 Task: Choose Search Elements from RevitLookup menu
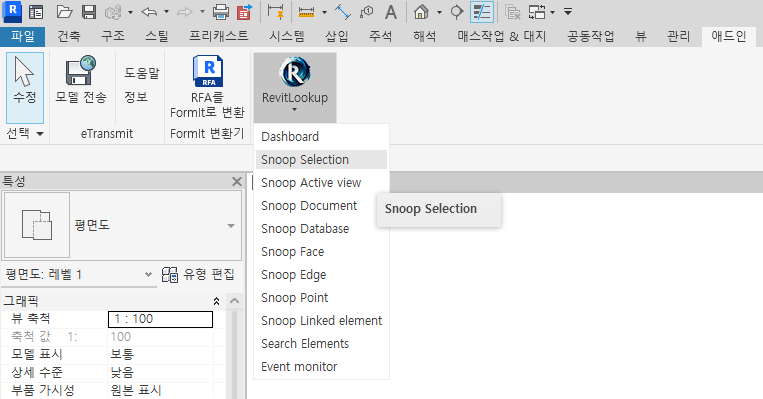[x=305, y=344]
